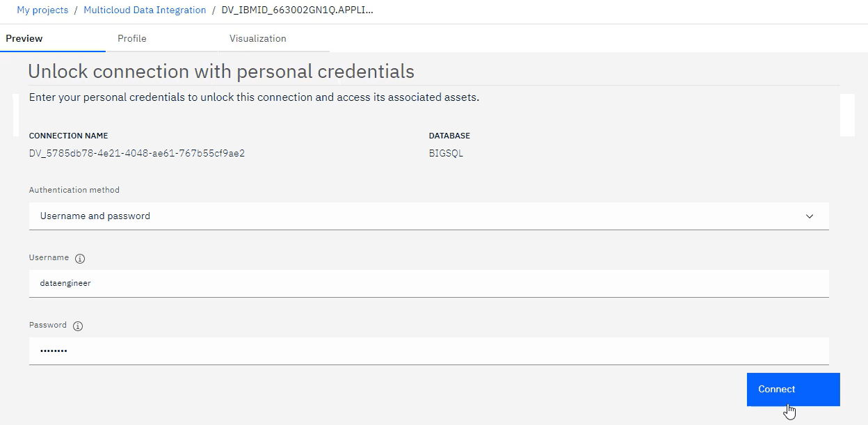
Task: Click the connection name DV_5785db78 value
Action: [135, 153]
